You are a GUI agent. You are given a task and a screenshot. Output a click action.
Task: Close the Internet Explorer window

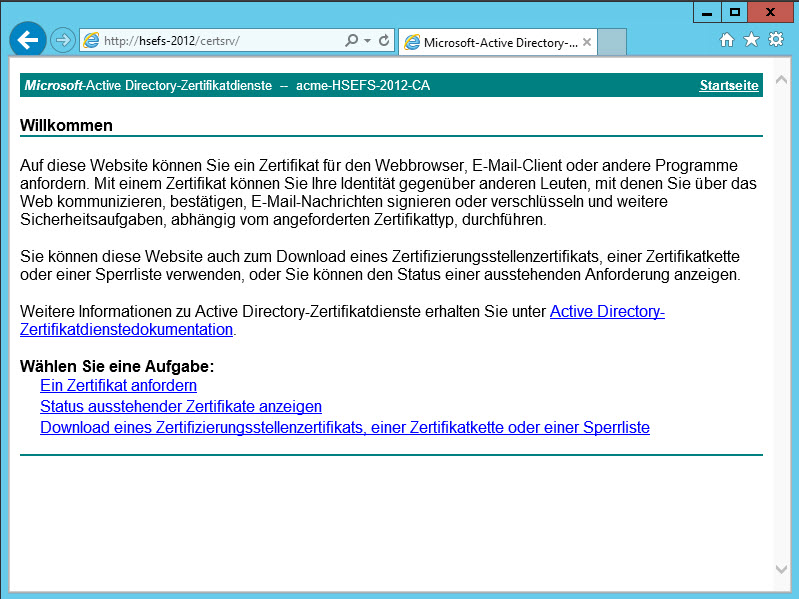(770, 12)
